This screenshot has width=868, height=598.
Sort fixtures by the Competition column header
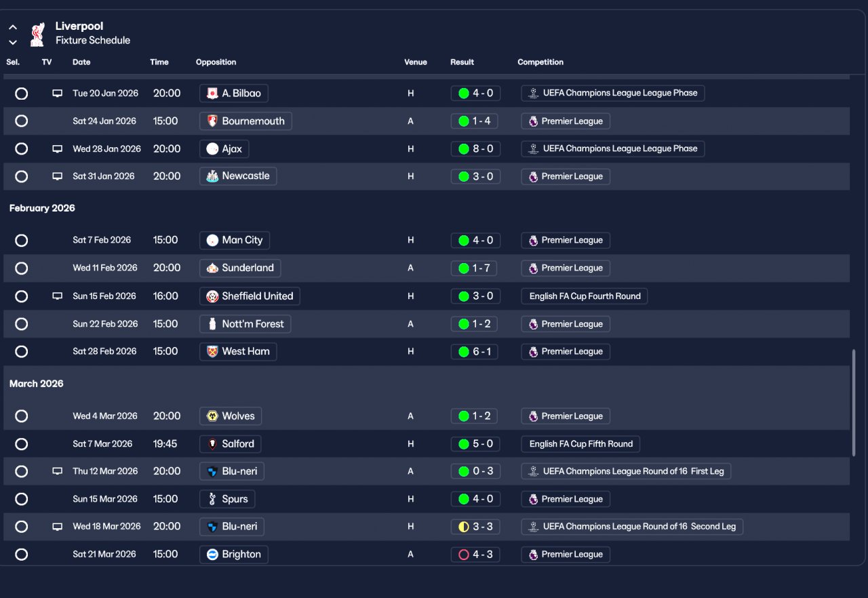point(540,62)
